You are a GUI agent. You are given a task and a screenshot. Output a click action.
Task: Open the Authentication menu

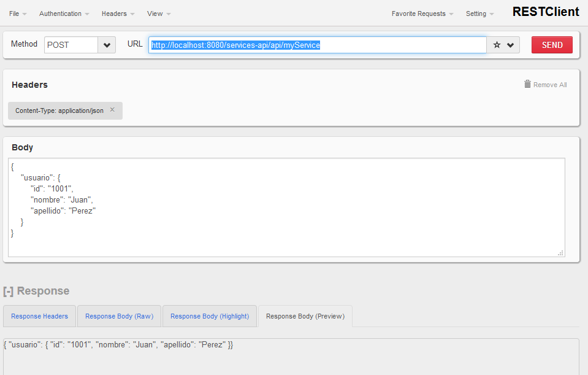pyautogui.click(x=64, y=14)
